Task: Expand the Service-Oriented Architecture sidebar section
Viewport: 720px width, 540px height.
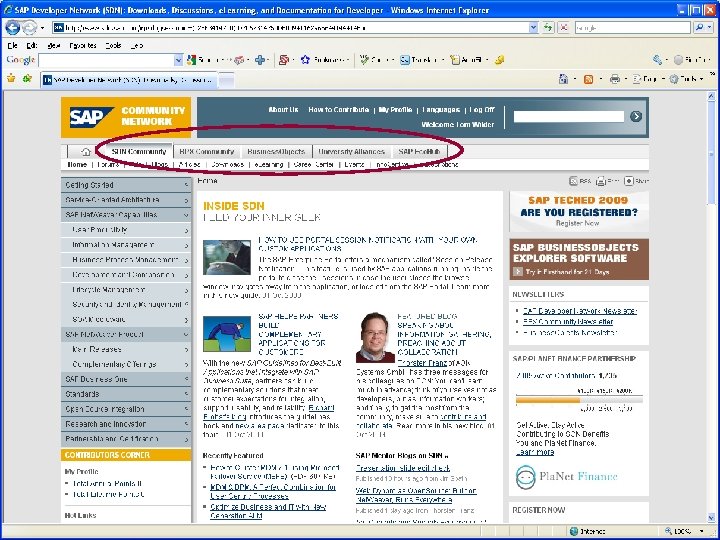Action: [126, 200]
